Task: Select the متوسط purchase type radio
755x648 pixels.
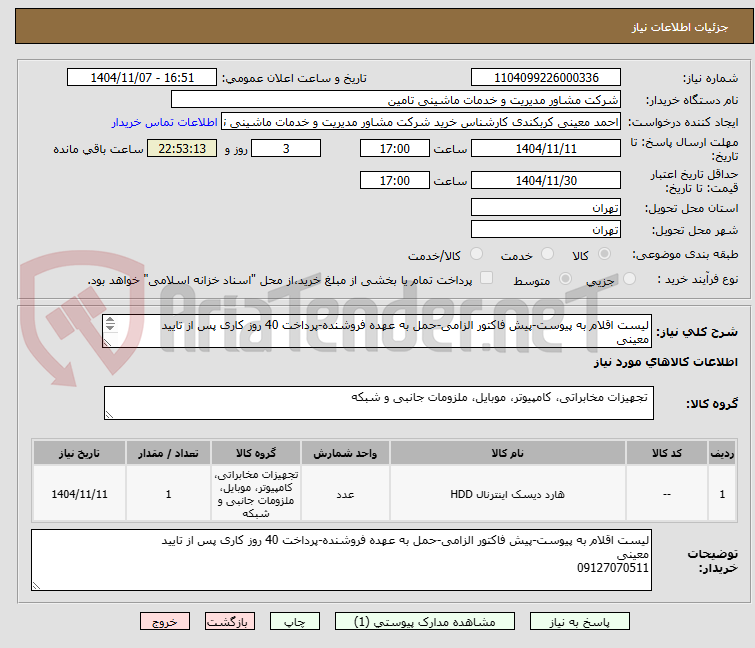Action: 565,279
